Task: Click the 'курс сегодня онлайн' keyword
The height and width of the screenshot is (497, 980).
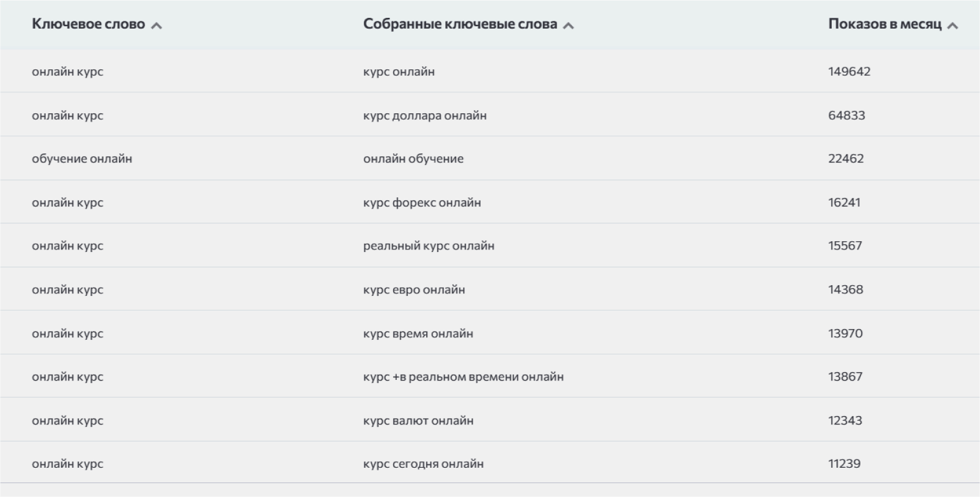Action: [x=420, y=464]
